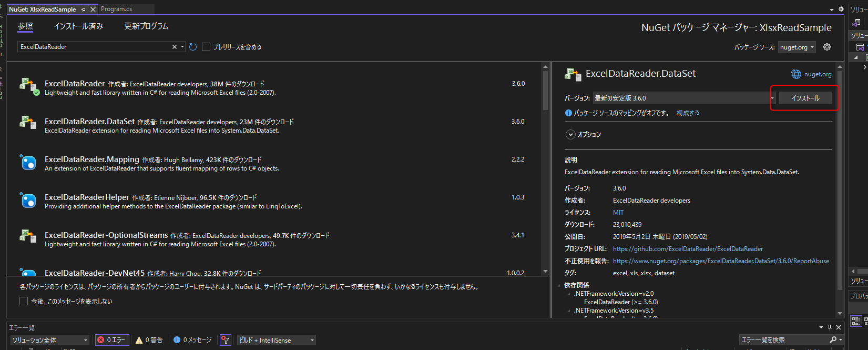Click the globe icon next to nuget.org
This screenshot has height=350, width=868.
click(796, 74)
